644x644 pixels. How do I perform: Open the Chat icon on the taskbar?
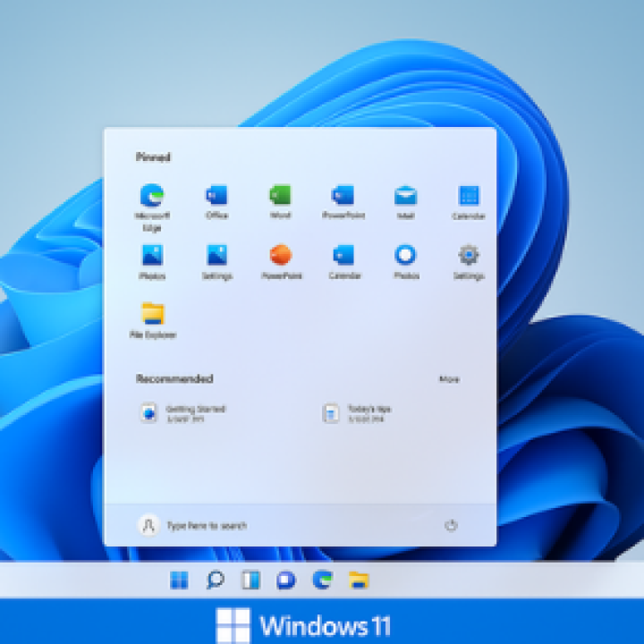[286, 580]
